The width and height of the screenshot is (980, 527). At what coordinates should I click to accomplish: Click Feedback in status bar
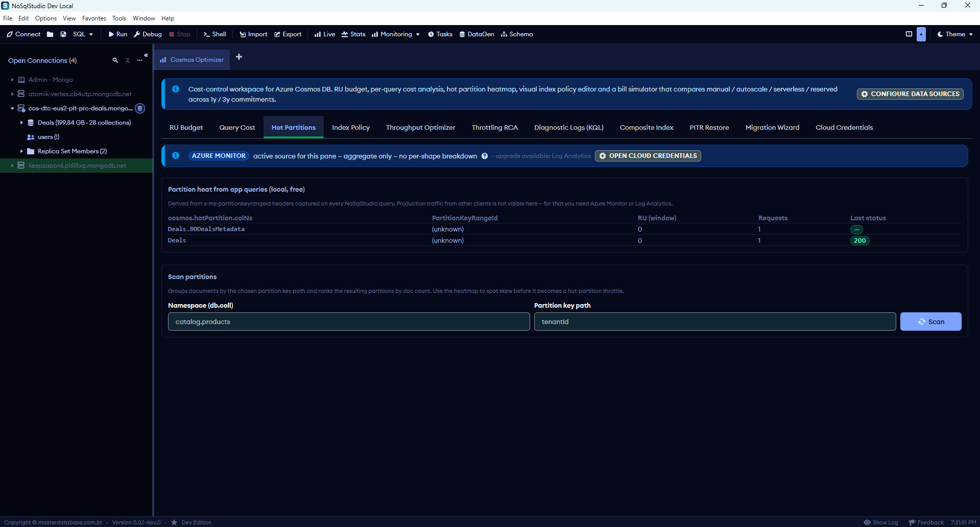pyautogui.click(x=926, y=522)
